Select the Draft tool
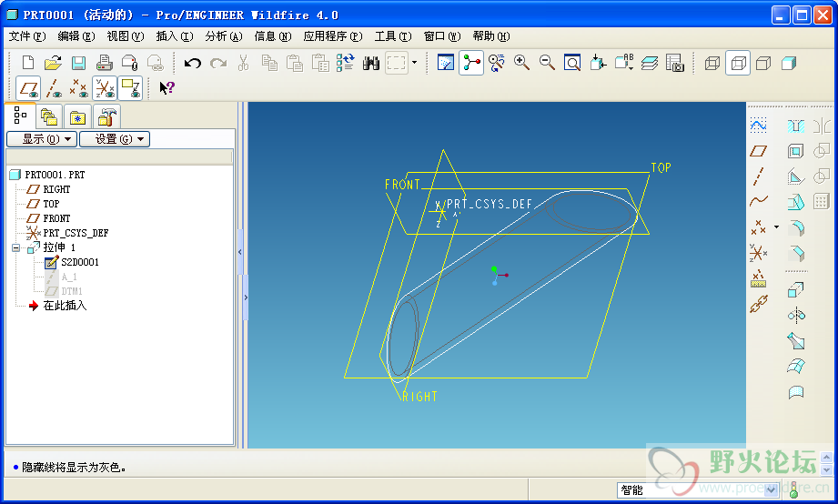This screenshot has height=504, width=838. [796, 202]
